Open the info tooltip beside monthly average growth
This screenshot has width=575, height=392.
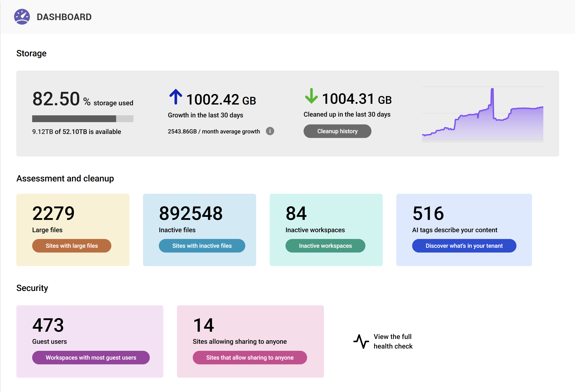pyautogui.click(x=270, y=131)
